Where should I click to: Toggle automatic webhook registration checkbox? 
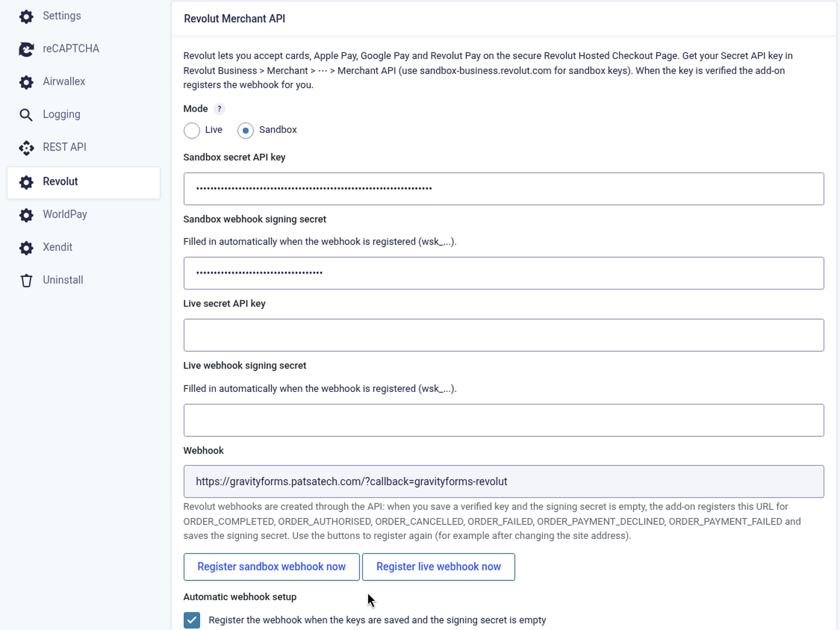pos(192,620)
